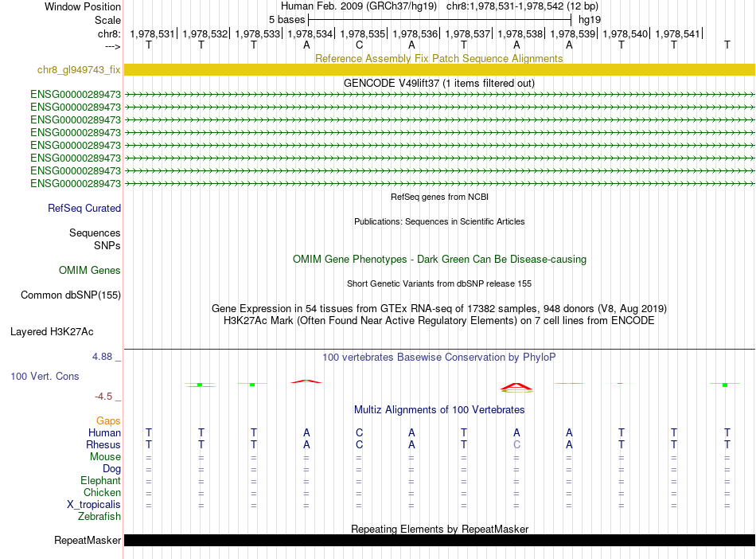Open the OMIM Genes track label

point(90,270)
